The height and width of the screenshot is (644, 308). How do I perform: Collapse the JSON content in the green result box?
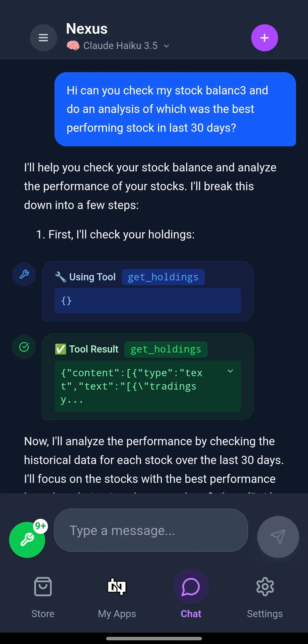(230, 371)
